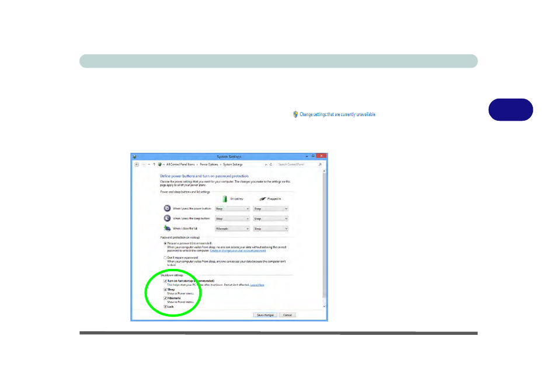Open sleep button On battery dropdown
Screen dimensions: 557x392
232,219
